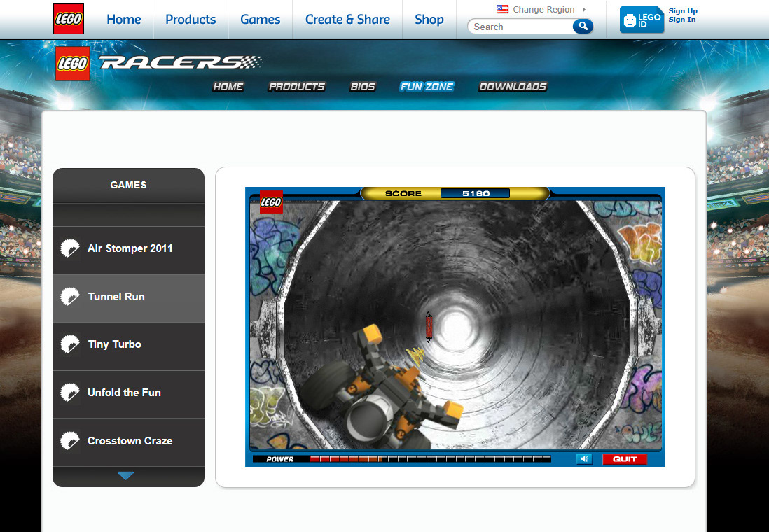Go to Racers HOME tab
The width and height of the screenshot is (769, 532).
[x=228, y=87]
